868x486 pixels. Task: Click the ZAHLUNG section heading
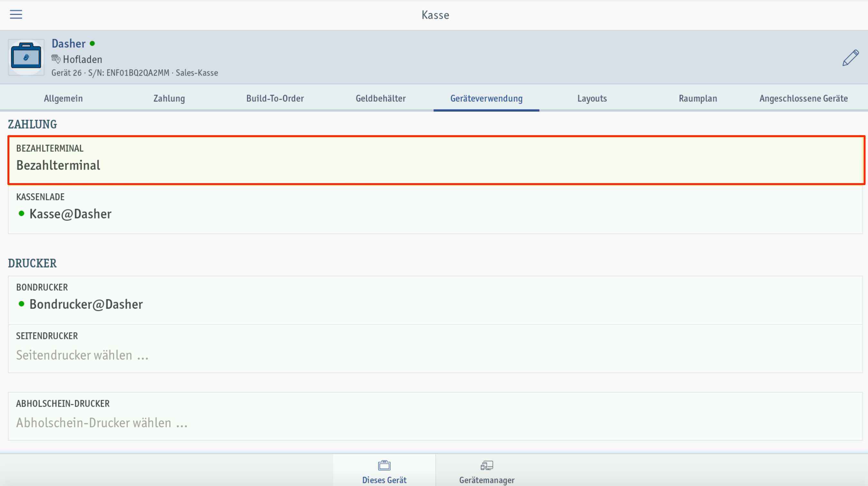pyautogui.click(x=32, y=124)
